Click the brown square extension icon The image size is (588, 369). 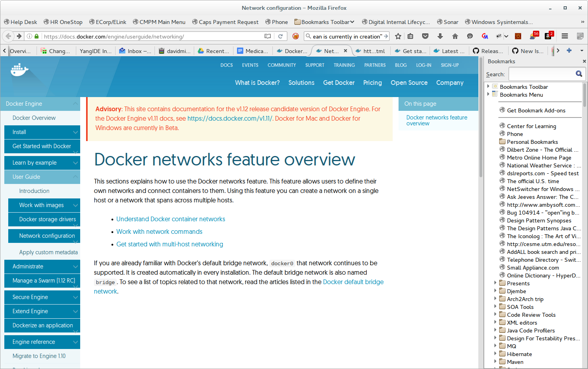tap(518, 36)
